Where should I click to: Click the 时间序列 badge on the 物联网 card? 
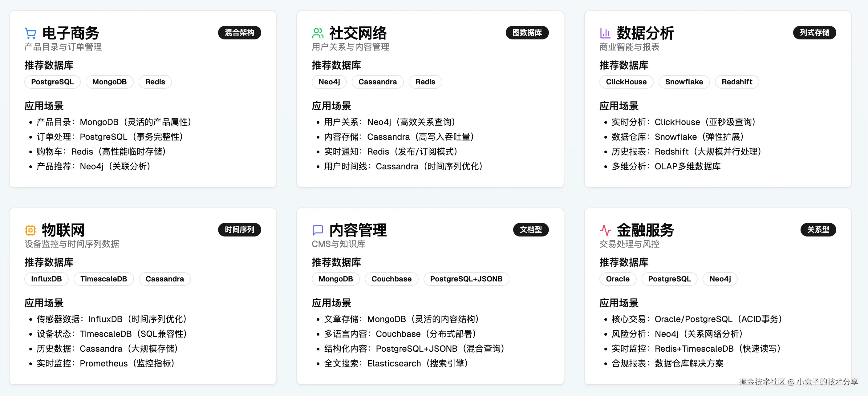tap(239, 230)
